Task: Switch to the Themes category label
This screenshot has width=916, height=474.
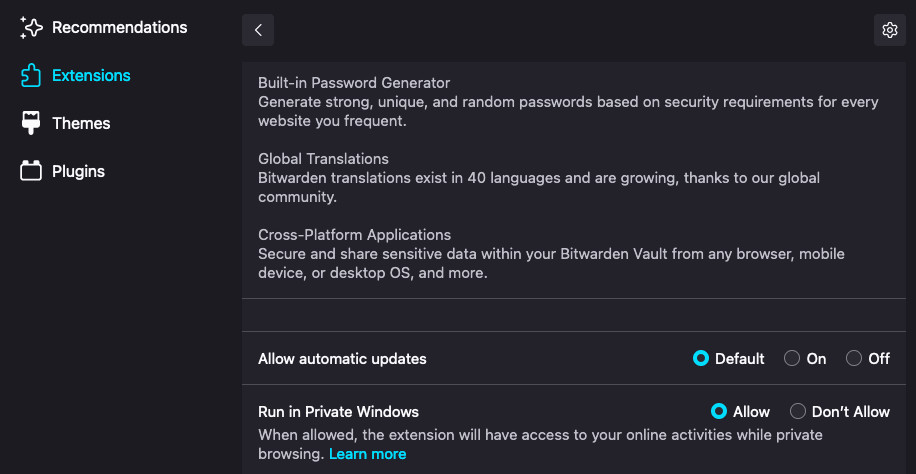Action: tap(81, 123)
